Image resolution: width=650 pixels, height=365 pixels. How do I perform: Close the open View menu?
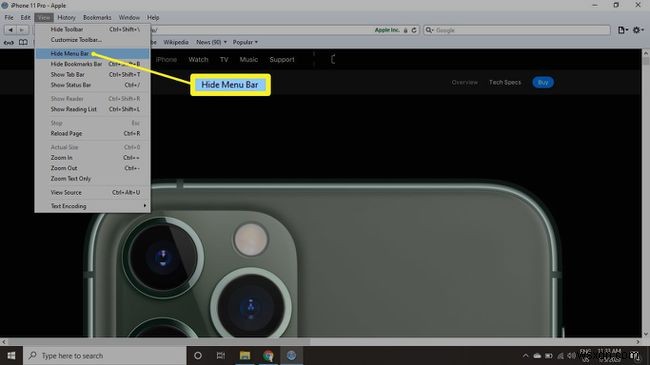[44, 17]
